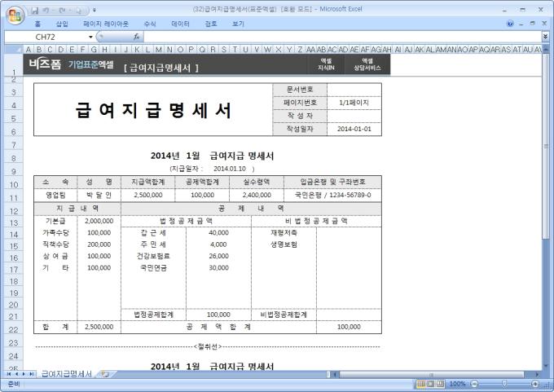
Task: Select the 작 성 자 label cell
Action: (x=300, y=116)
